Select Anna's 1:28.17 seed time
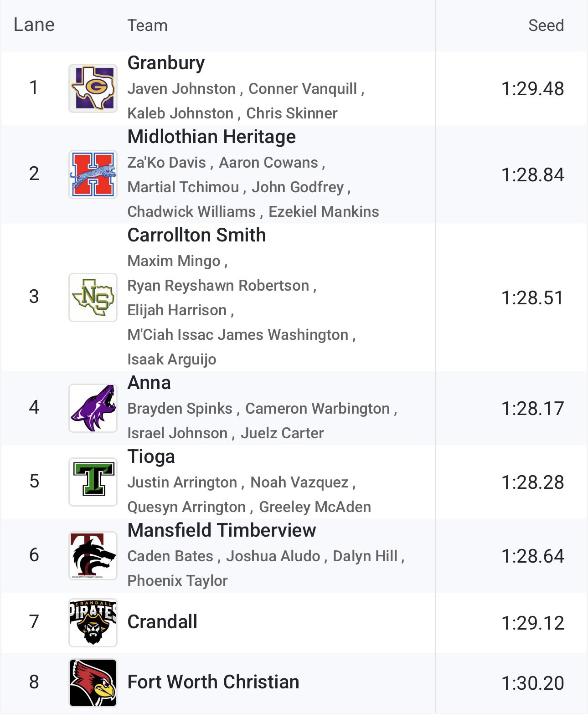The height and width of the screenshot is (728, 588). [532, 409]
